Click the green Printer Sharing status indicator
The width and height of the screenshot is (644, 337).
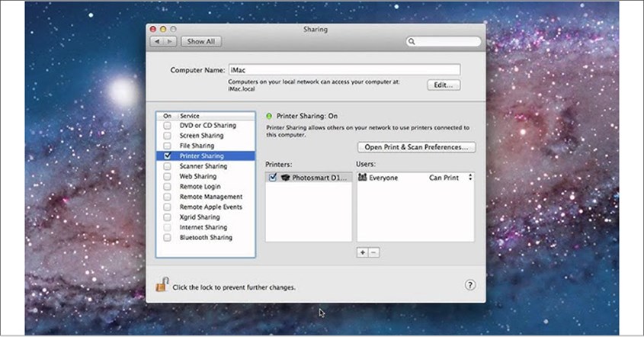[269, 116]
